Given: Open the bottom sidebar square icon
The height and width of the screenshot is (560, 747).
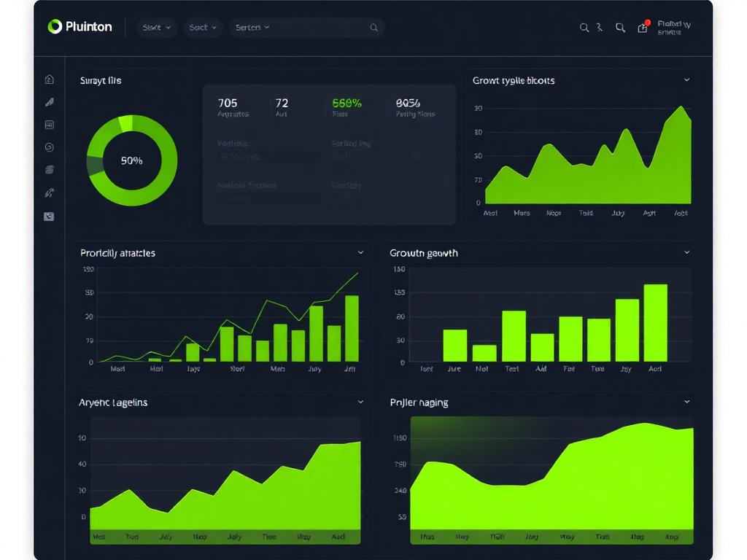Looking at the screenshot, I should pos(49,217).
